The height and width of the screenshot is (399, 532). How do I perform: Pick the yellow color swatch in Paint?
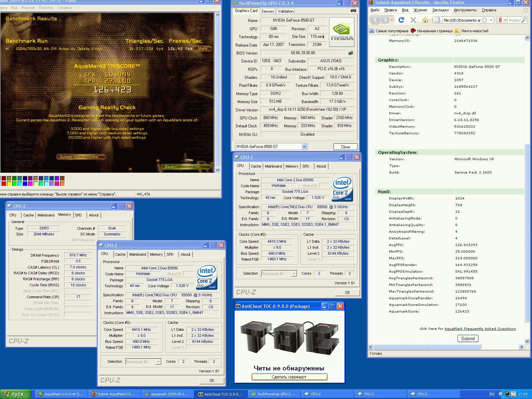point(9,184)
